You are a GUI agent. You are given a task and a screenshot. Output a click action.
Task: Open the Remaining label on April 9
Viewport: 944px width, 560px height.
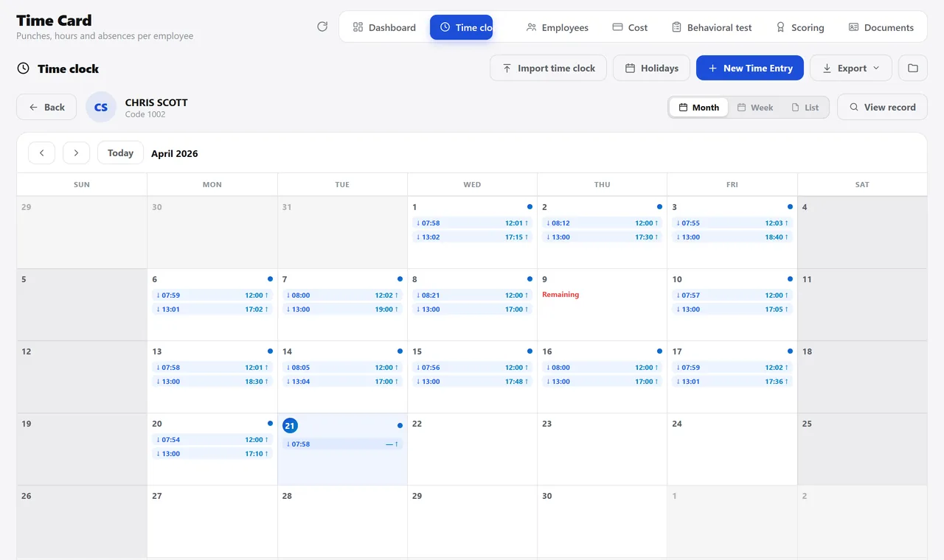pos(560,294)
